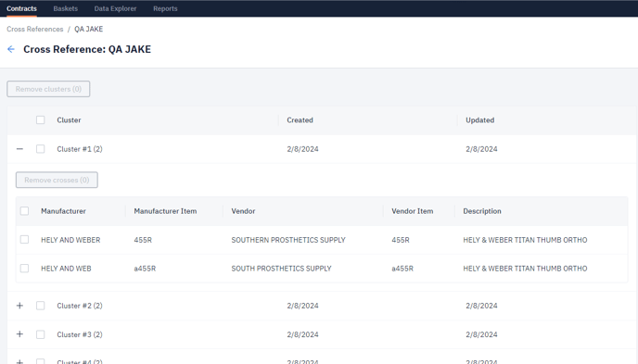Sort by the Created column header

[x=300, y=120]
